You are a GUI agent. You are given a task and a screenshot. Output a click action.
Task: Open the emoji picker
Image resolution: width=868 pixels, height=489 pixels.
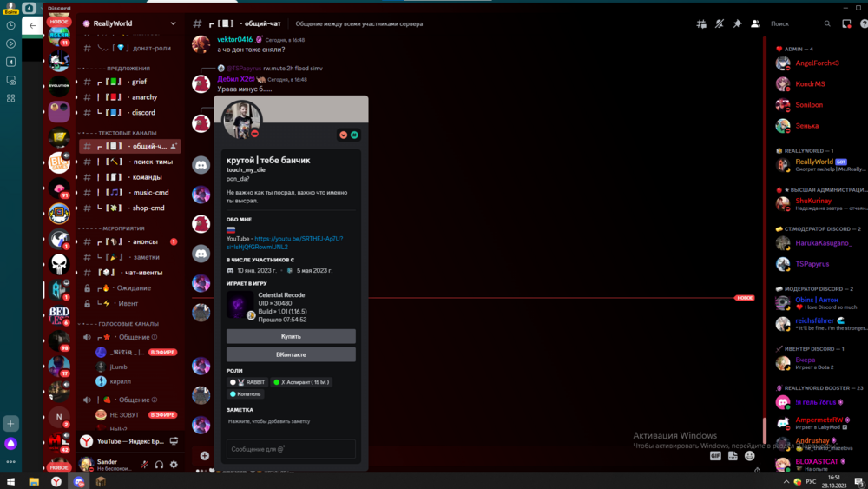click(750, 456)
